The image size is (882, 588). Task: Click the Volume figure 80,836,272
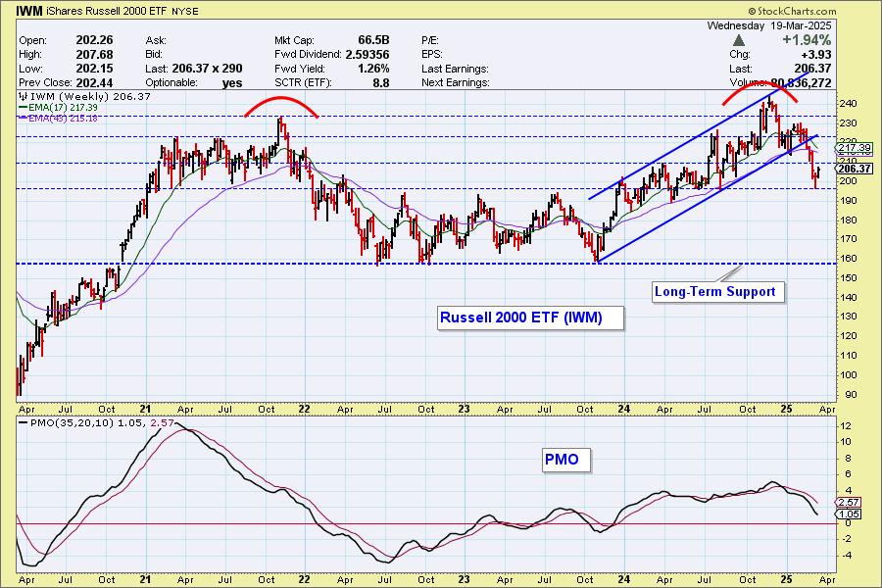click(x=801, y=82)
